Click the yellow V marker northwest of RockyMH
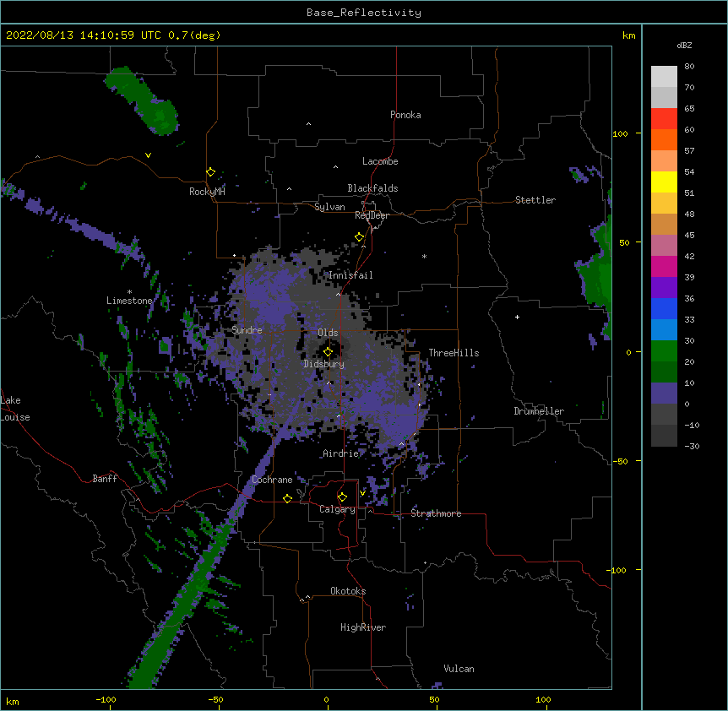 [x=148, y=155]
